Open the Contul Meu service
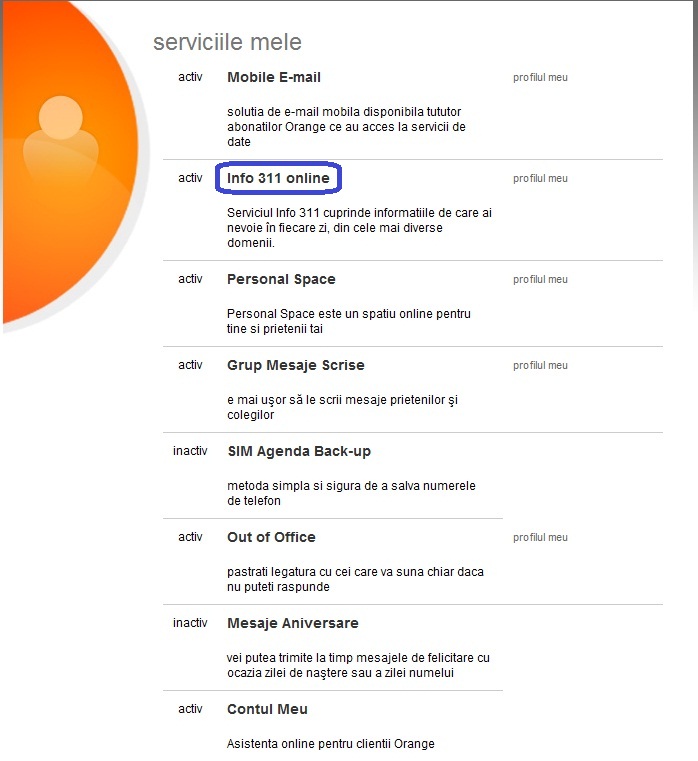698x761 pixels. (x=267, y=709)
